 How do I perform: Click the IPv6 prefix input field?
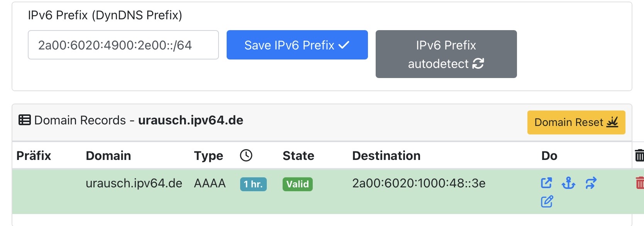click(x=123, y=45)
